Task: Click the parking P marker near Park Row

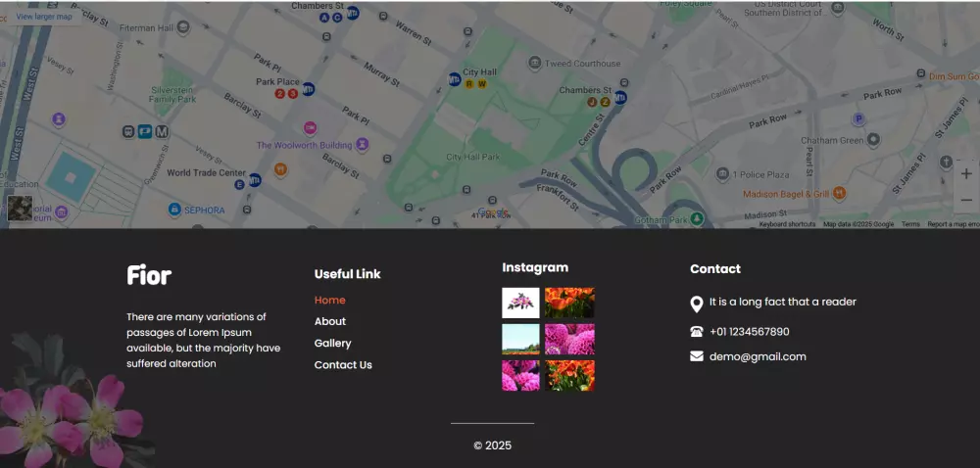Action: click(858, 119)
